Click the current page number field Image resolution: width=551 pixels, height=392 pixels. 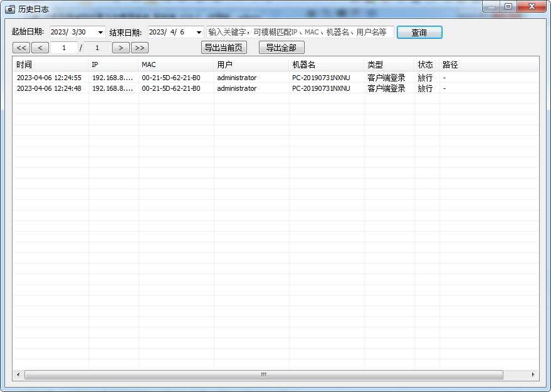tap(64, 48)
